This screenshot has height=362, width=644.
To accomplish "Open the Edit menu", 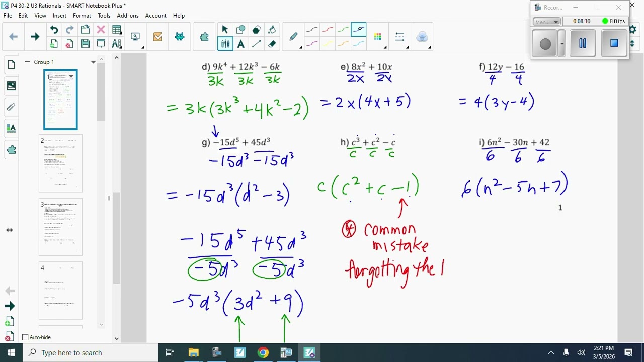I will coord(23,16).
